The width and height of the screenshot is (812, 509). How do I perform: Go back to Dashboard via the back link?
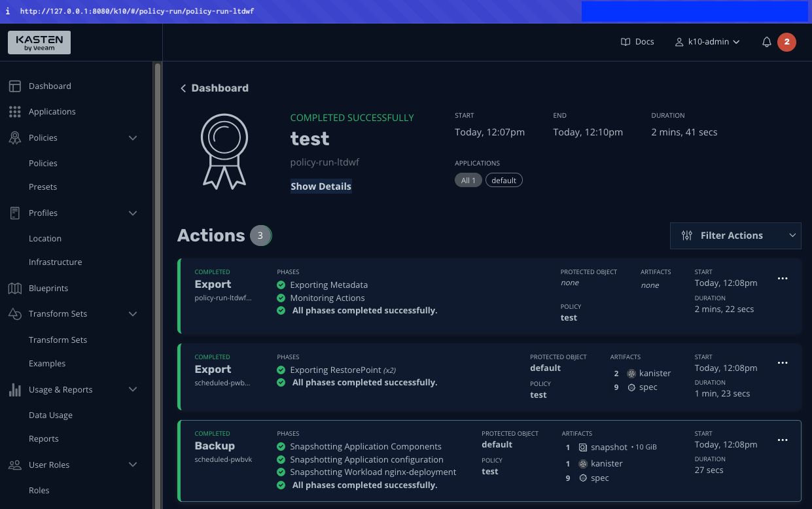pyautogui.click(x=215, y=88)
